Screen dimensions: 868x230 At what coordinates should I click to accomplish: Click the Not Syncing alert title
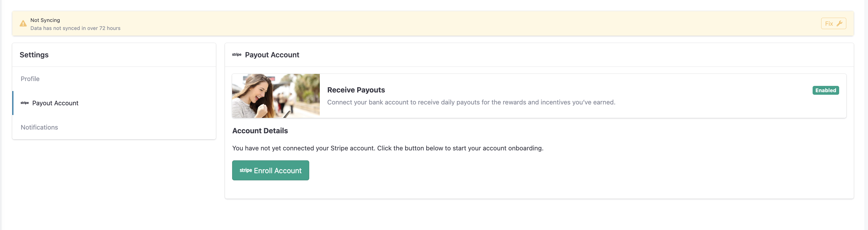(x=45, y=20)
